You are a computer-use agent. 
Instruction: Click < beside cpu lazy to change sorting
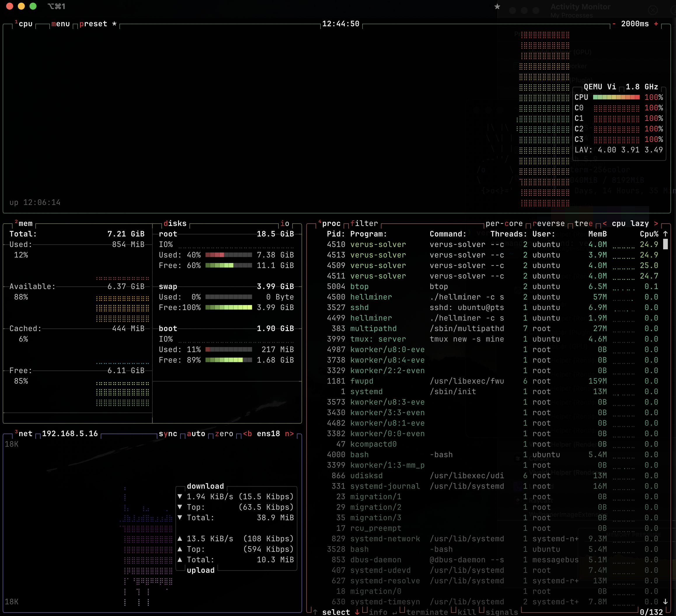[x=604, y=223]
